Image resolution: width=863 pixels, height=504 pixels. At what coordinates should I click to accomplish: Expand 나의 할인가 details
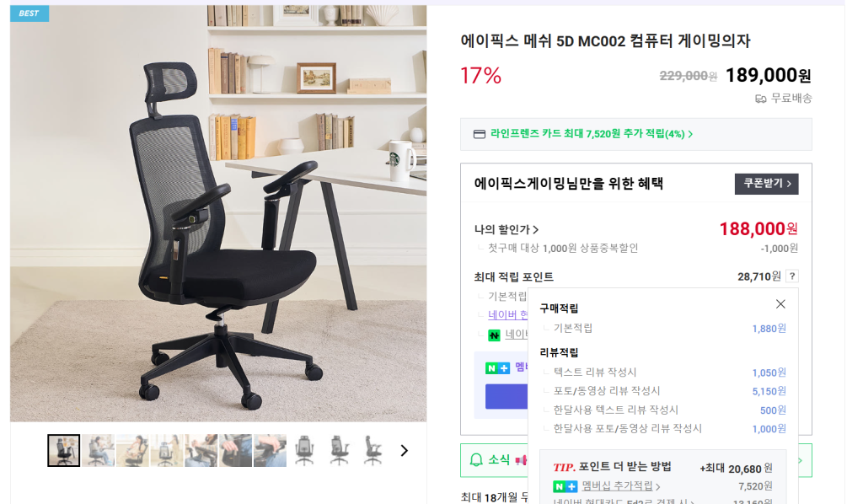coord(507,229)
